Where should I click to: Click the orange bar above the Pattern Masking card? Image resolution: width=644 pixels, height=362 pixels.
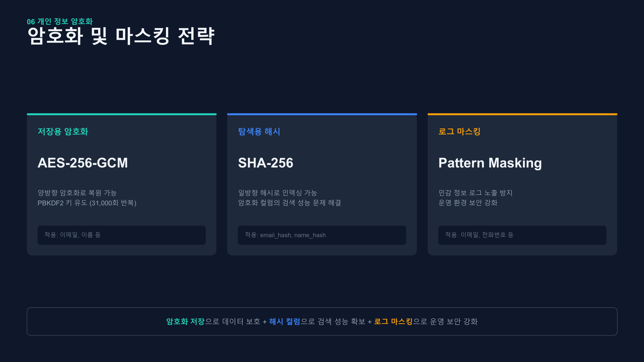click(522, 114)
